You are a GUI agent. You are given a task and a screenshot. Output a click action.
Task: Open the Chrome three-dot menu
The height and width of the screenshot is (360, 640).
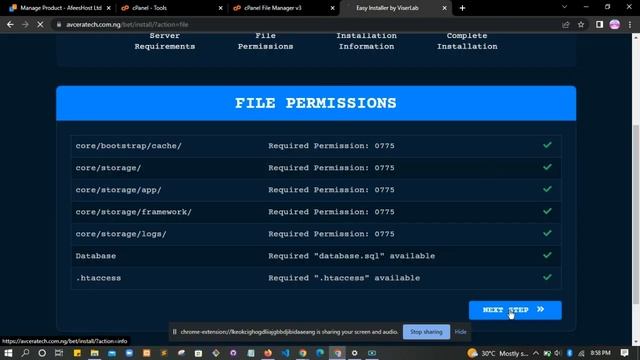pyautogui.click(x=630, y=24)
